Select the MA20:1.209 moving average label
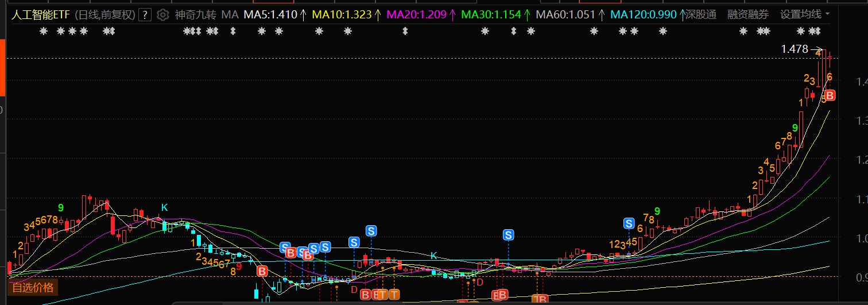 pos(417,15)
